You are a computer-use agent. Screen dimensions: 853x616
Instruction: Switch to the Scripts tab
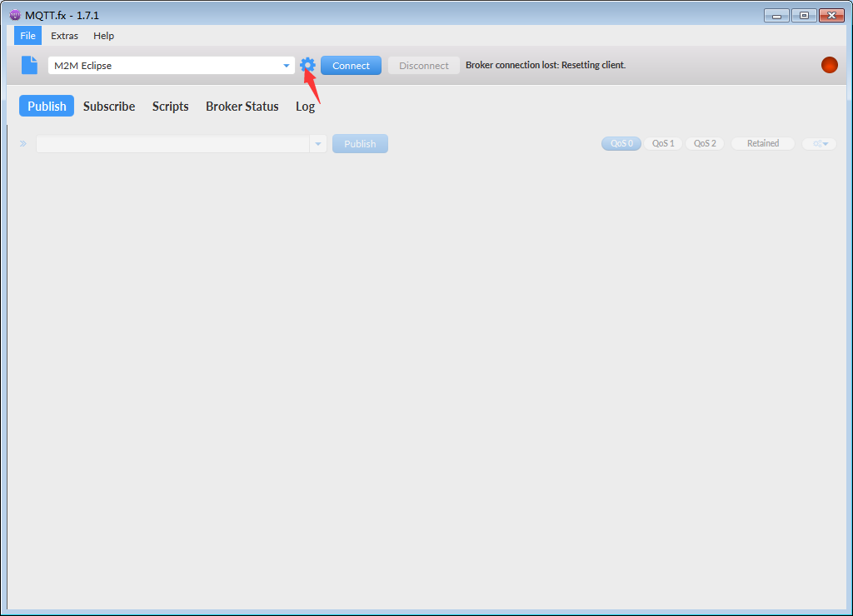(170, 106)
